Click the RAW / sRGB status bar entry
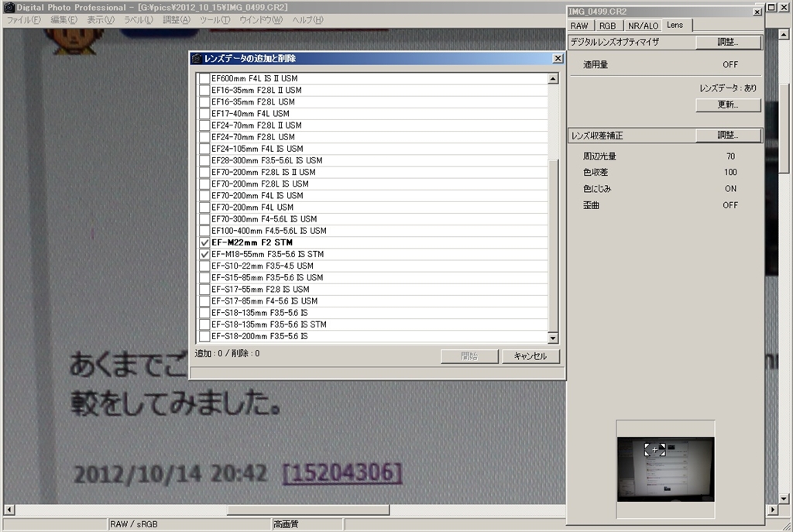793x532 pixels. pos(133,524)
